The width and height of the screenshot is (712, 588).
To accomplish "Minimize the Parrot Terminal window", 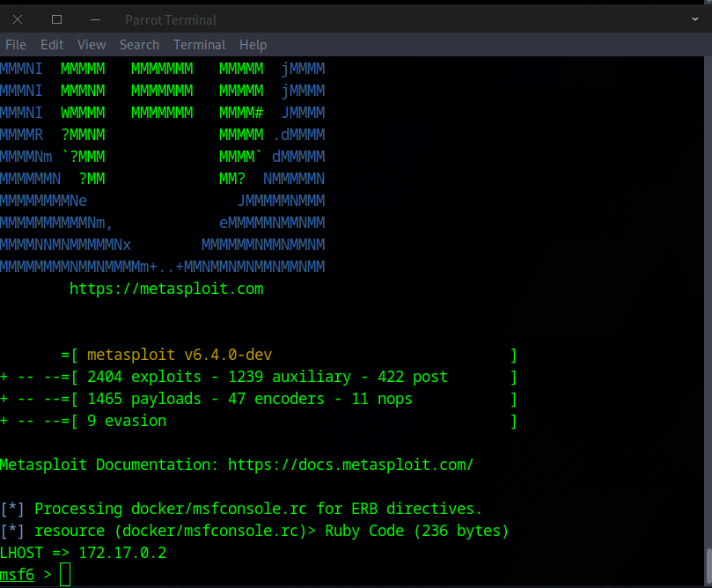I will coord(95,19).
